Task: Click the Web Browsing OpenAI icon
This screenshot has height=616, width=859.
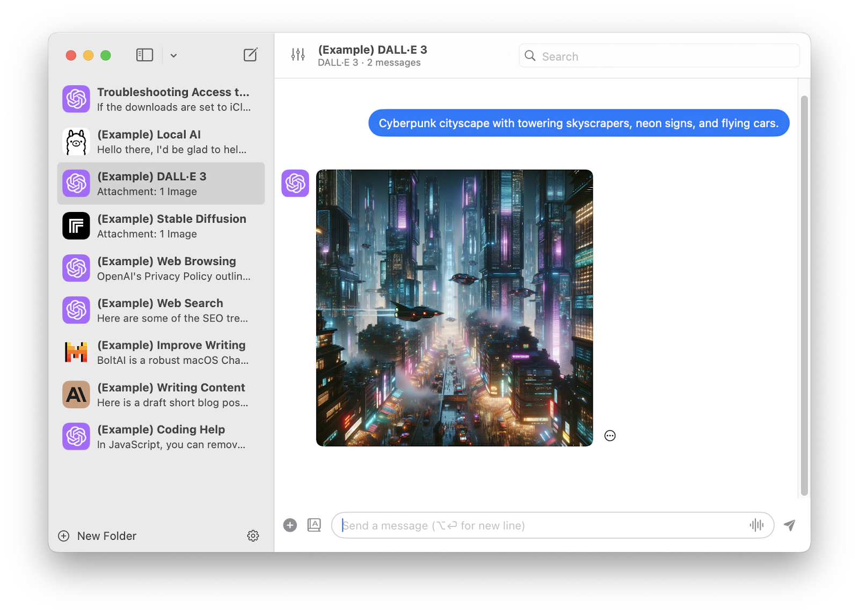Action: (76, 268)
